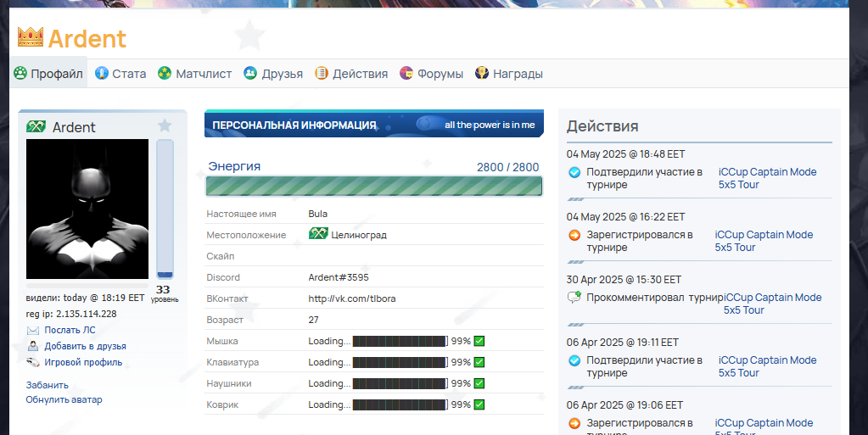Click the Награды tab trophy icon
868x435 pixels.
[x=482, y=73]
